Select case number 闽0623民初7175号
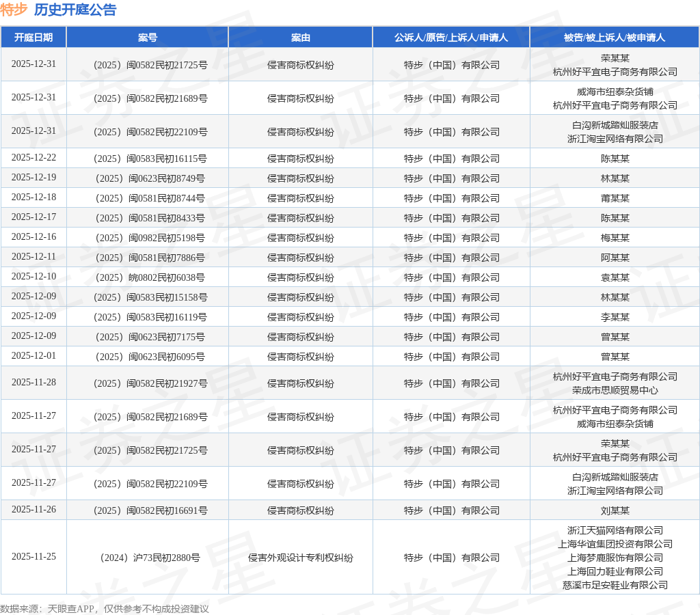Viewport: 700px width, 615px height. [x=150, y=336]
